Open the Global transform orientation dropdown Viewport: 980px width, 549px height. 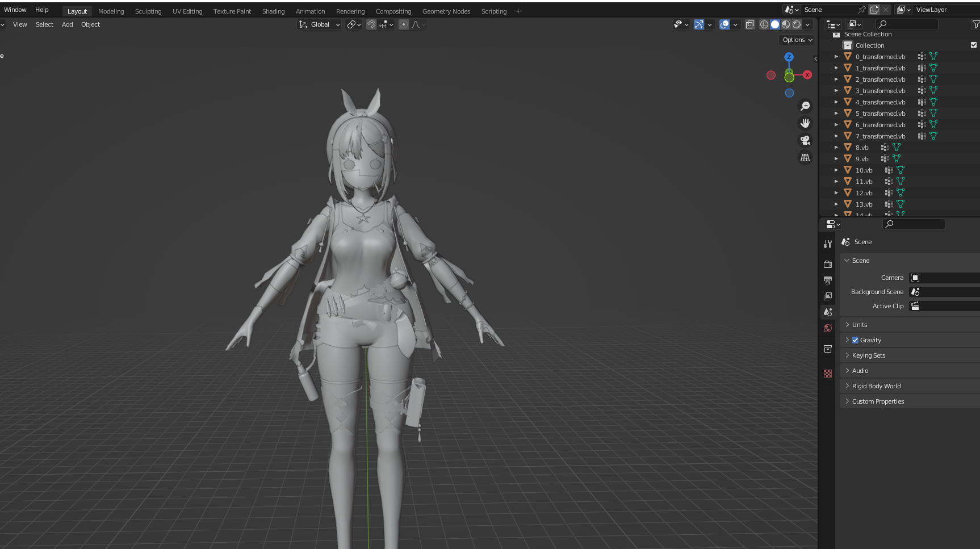point(320,24)
